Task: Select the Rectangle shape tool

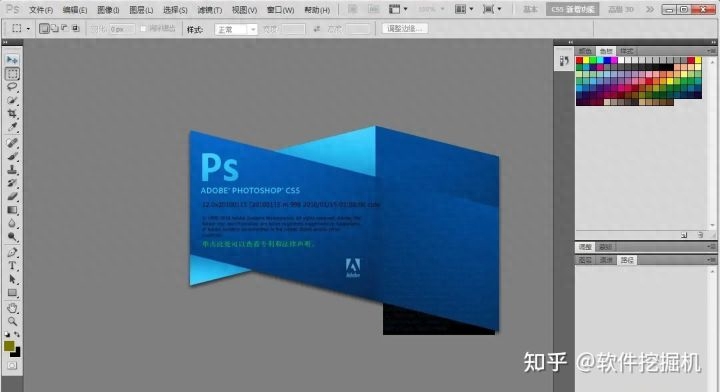Action: (12, 293)
